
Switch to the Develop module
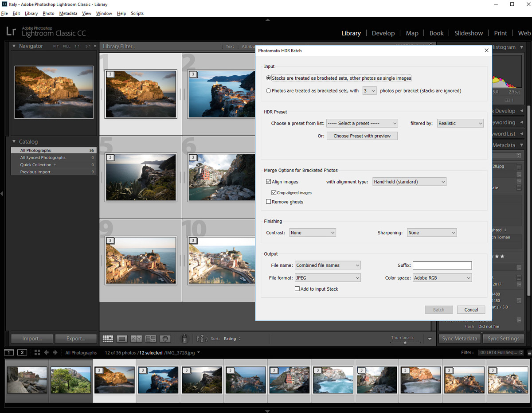(383, 33)
